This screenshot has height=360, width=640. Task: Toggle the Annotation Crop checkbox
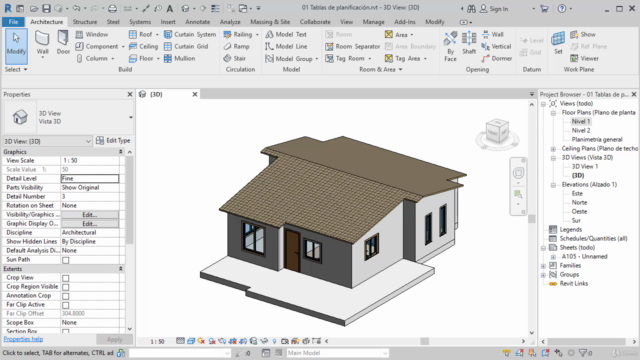click(x=65, y=296)
